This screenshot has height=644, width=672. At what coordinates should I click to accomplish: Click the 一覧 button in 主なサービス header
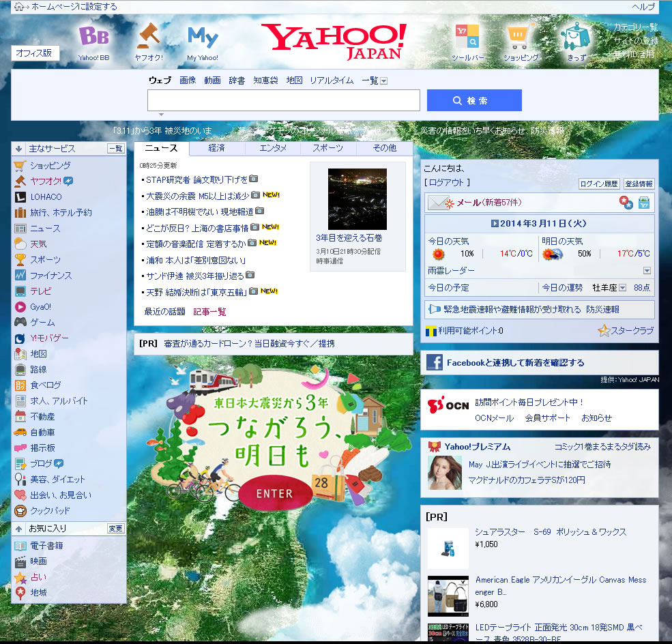point(116,148)
